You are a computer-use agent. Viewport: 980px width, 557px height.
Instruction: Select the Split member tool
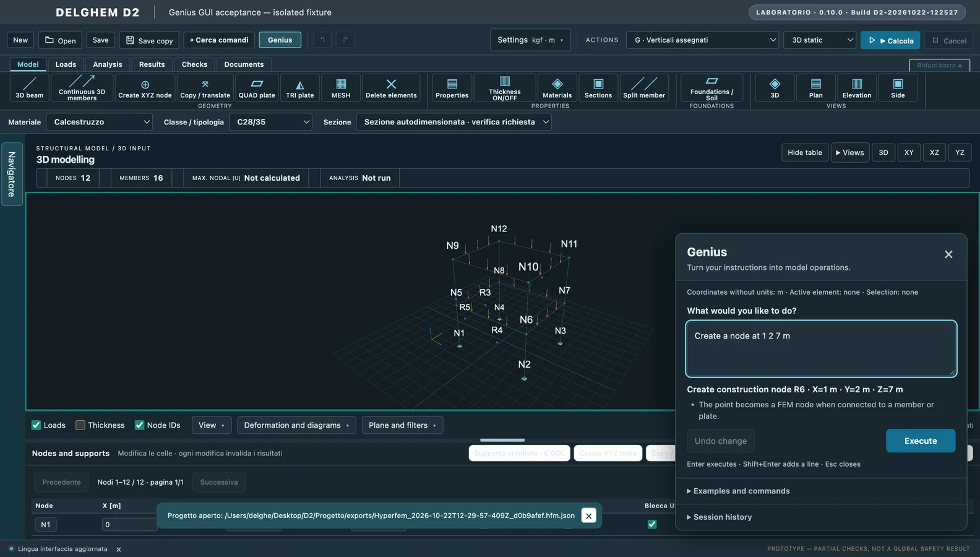pos(644,87)
